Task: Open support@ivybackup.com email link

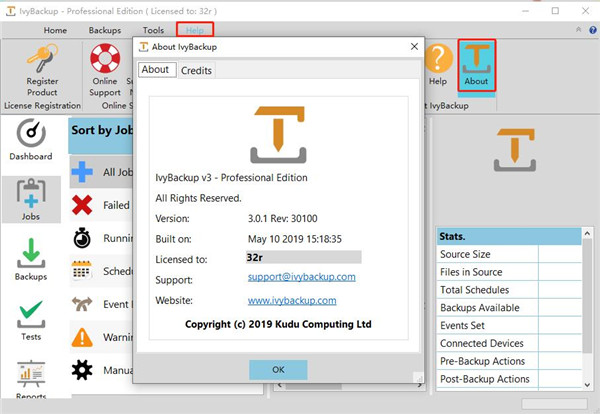Action: [302, 277]
